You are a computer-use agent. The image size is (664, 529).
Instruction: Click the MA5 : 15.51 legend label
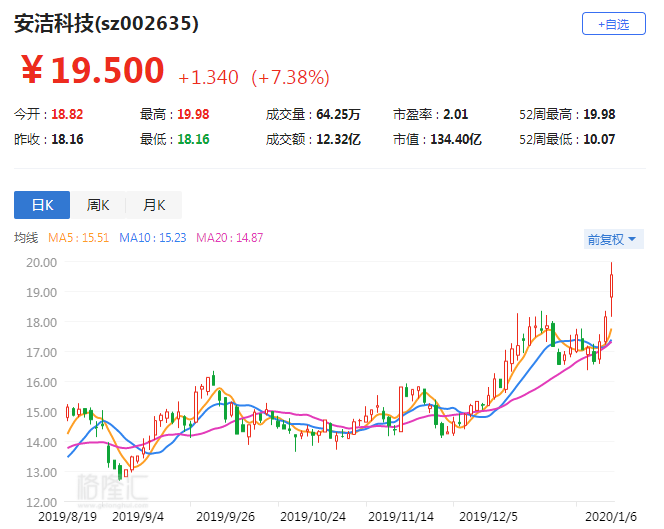pyautogui.click(x=78, y=238)
